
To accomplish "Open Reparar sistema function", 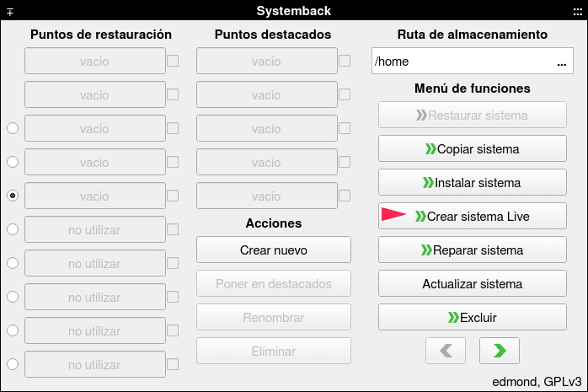I will [x=473, y=250].
